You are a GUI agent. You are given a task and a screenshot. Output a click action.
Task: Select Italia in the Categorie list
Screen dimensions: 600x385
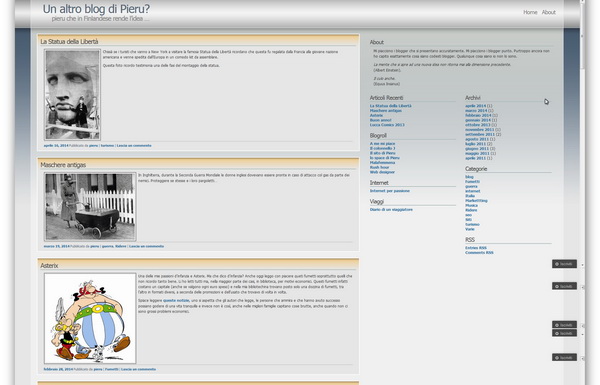[x=470, y=196]
